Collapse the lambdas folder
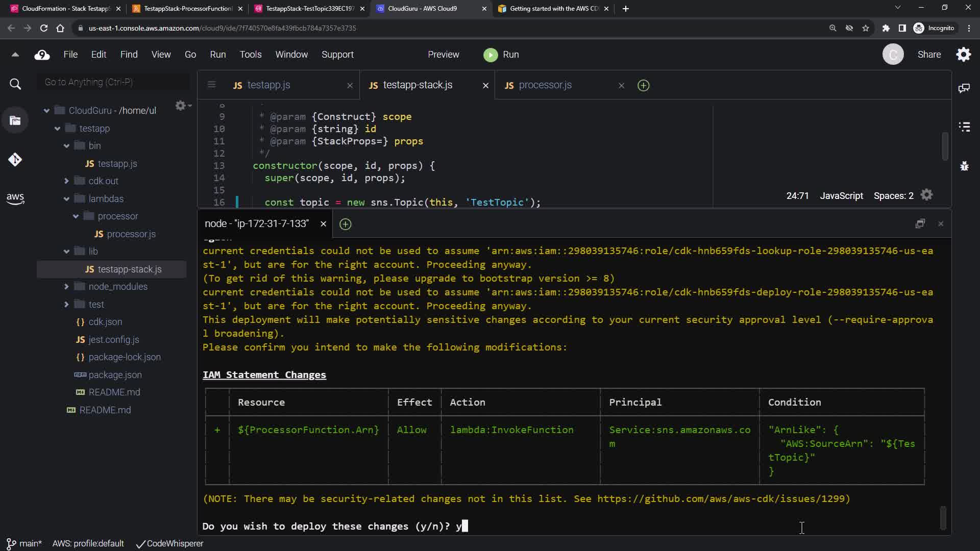 click(66, 199)
